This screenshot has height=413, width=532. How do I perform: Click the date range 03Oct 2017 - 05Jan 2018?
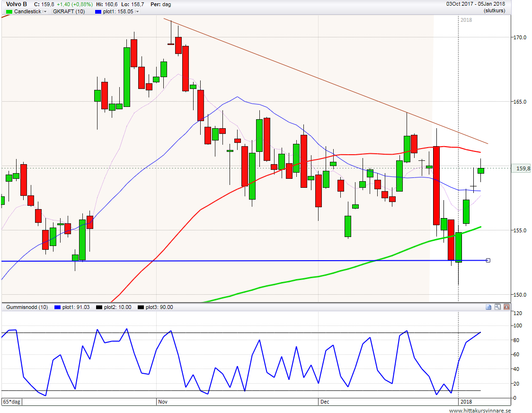coord(476,4)
